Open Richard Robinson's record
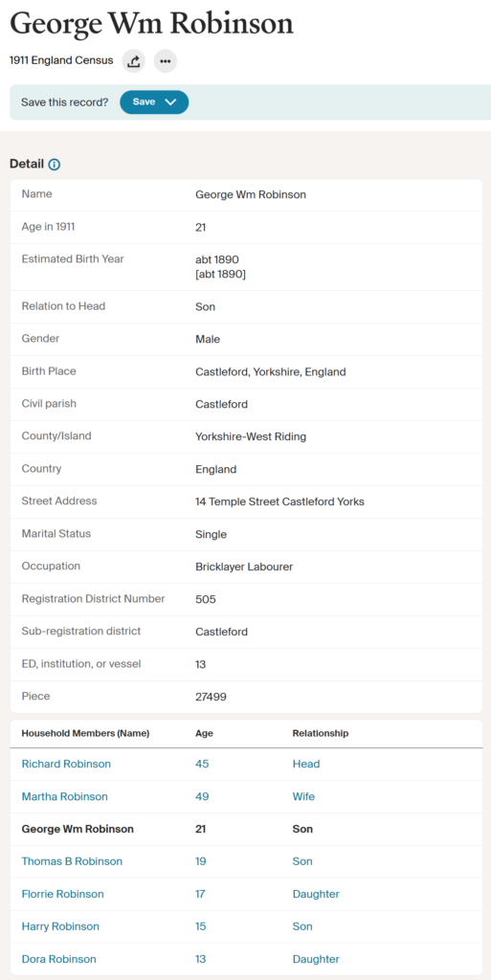 coord(66,764)
